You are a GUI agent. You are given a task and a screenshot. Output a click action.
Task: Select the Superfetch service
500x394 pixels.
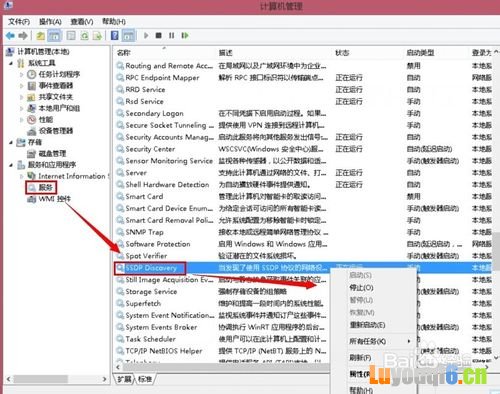(x=143, y=303)
